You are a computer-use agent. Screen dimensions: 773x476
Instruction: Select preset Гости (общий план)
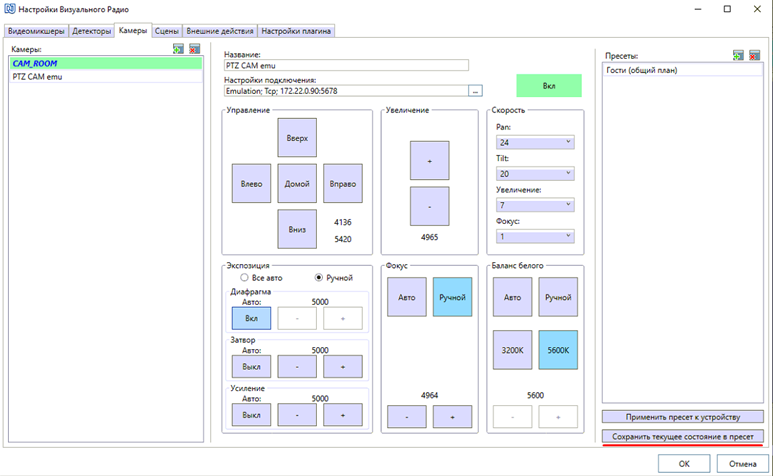point(683,70)
